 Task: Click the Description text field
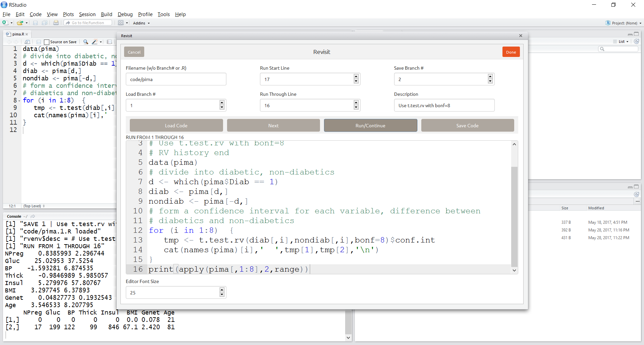click(444, 106)
